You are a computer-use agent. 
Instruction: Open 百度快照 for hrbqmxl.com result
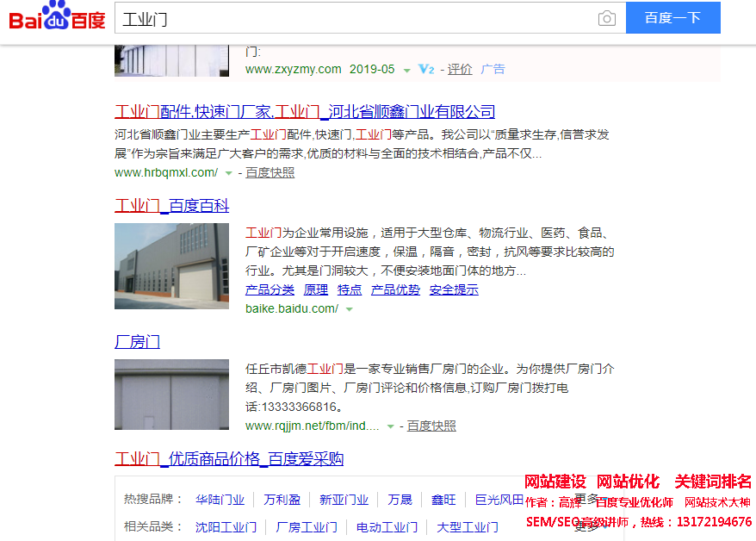click(x=270, y=172)
